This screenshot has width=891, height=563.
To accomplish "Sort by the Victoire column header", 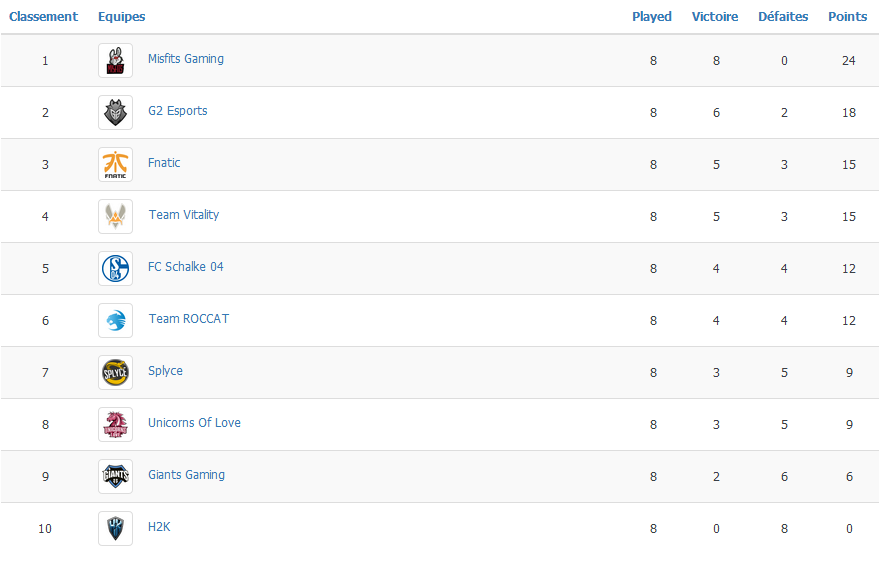I will tap(715, 16).
